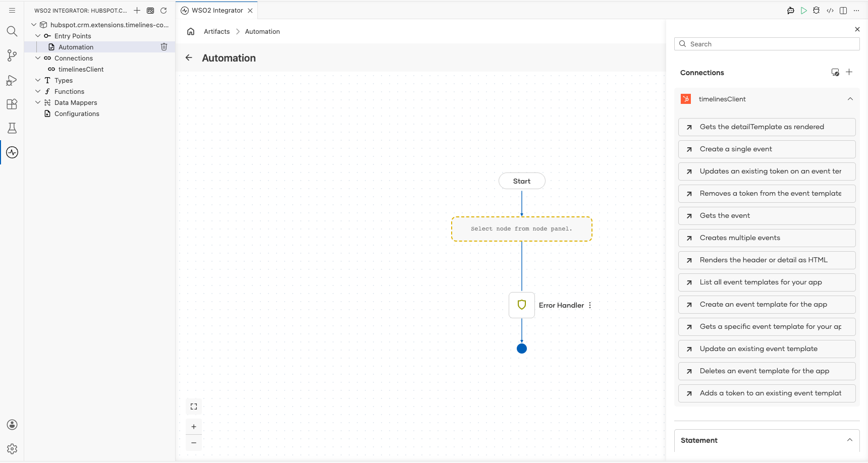Choose 'Creates multiple events' action
The image size is (868, 463).
point(767,238)
